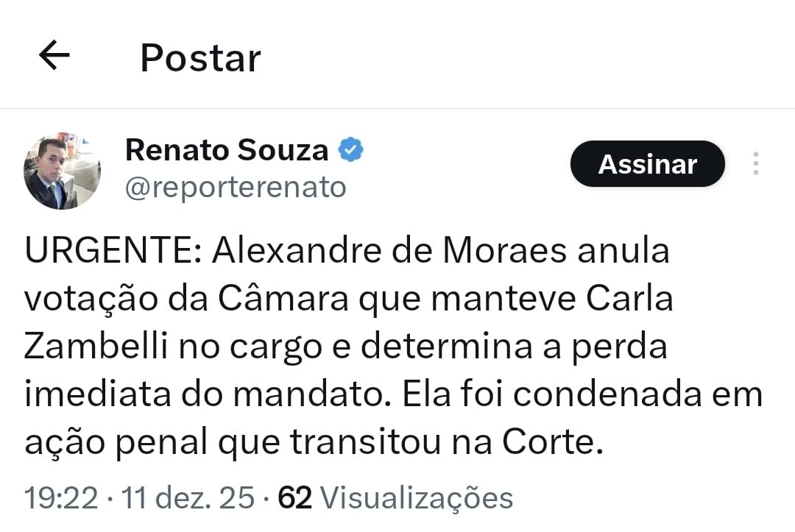Click the word URGENTE in the post
This screenshot has width=795, height=532.
coord(109,252)
